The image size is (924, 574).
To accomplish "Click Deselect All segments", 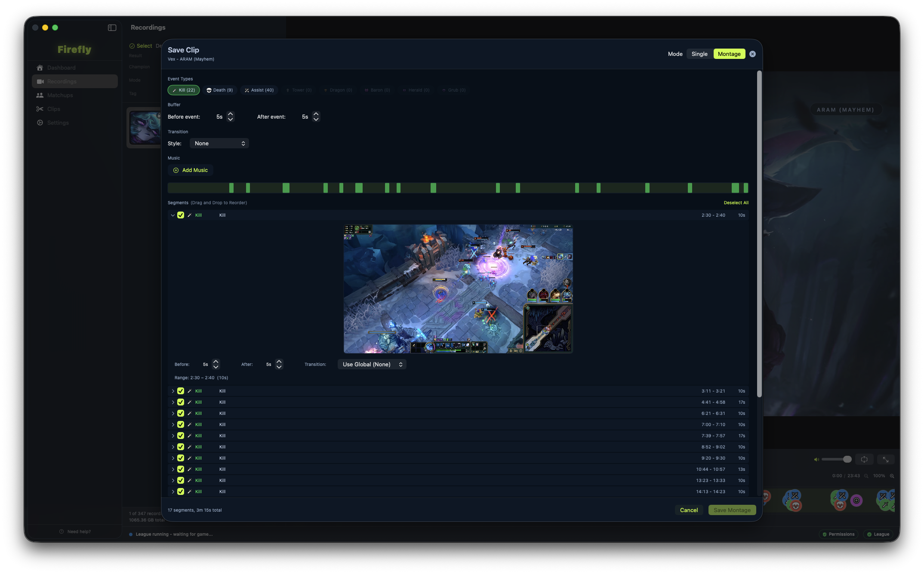I will (x=736, y=203).
